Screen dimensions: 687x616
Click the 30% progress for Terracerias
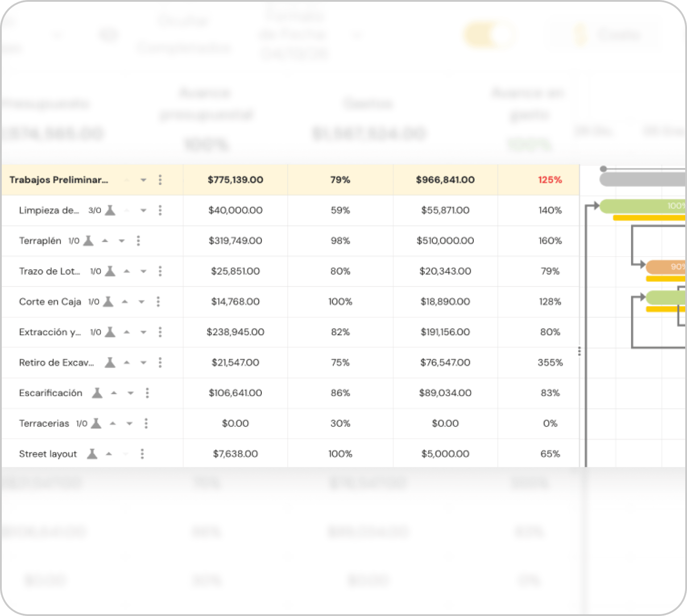(x=340, y=423)
